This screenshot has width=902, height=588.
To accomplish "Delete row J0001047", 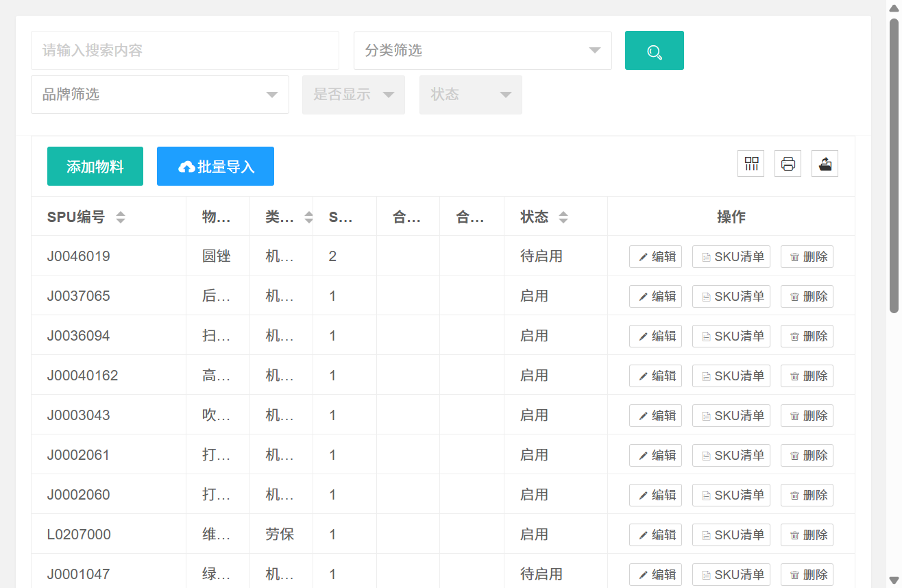I will coord(807,575).
